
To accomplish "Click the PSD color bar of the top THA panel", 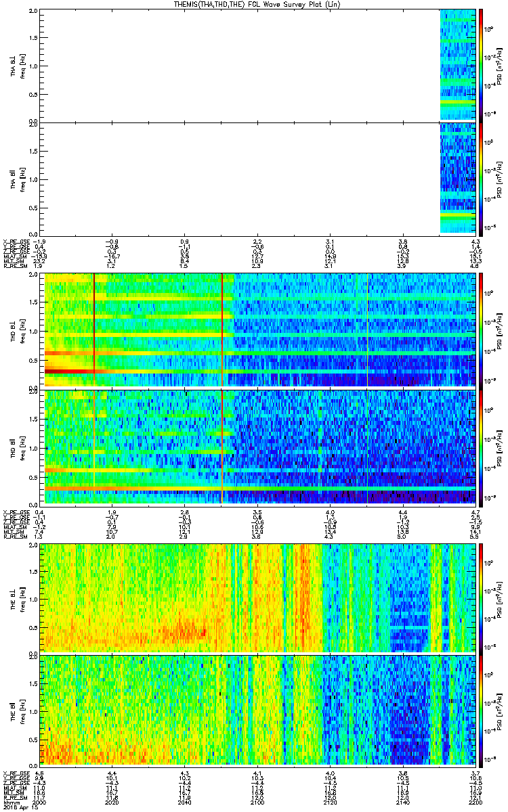I will pyautogui.click(x=482, y=66).
